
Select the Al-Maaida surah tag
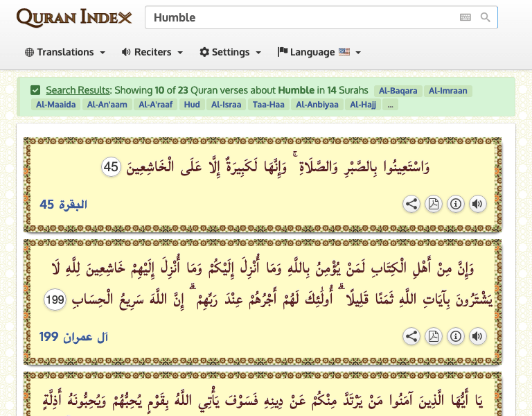pos(54,105)
